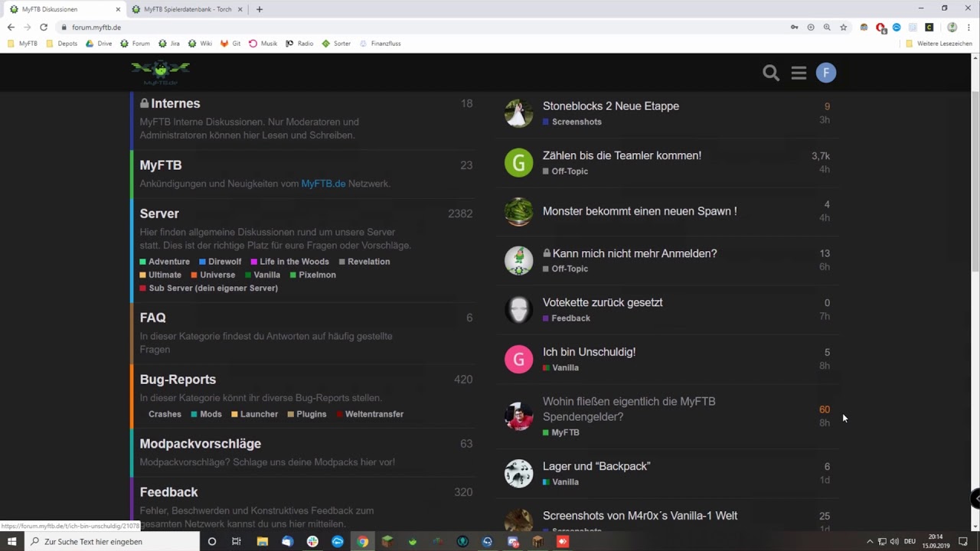Open the Git bookmark
Screen dimensions: 980x551
pyautogui.click(x=230, y=44)
